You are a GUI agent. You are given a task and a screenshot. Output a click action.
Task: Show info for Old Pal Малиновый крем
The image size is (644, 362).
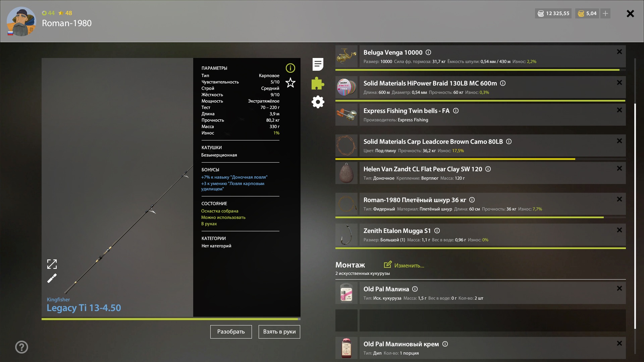pos(445,344)
